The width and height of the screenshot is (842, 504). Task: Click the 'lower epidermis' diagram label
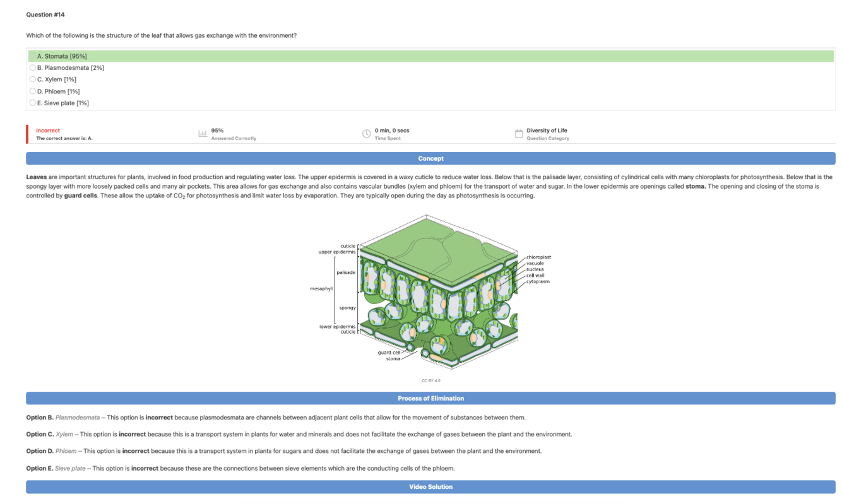click(338, 326)
